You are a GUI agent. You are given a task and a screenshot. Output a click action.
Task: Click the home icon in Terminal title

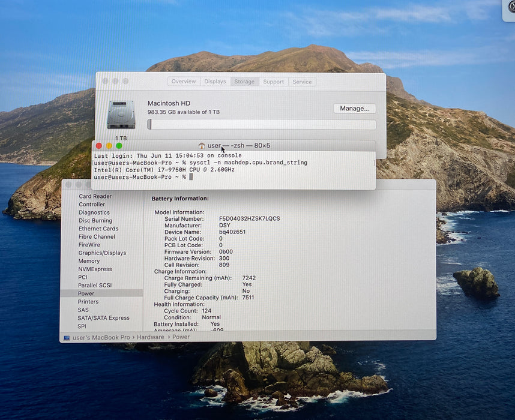coord(202,145)
